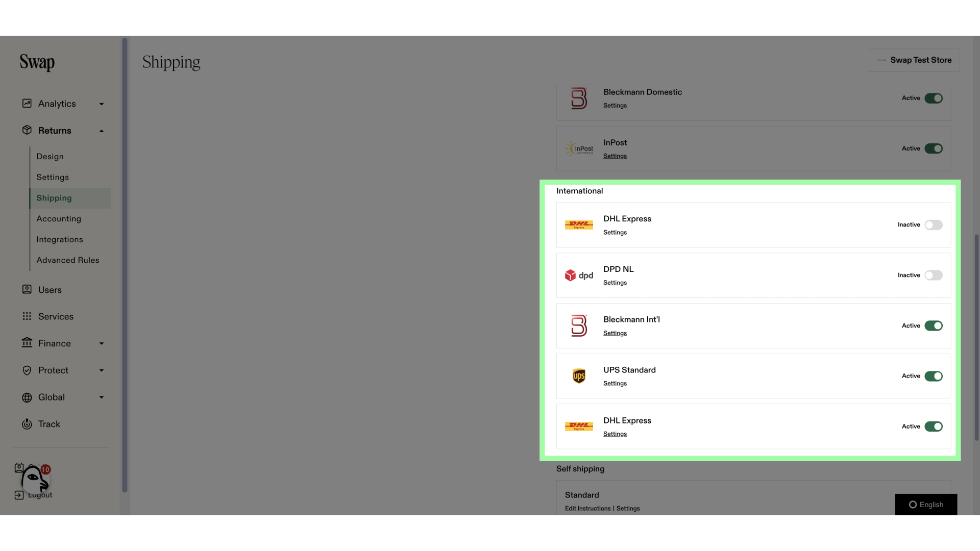Toggle DHL Express international to active
Viewport: 980px width, 551px height.
[934, 224]
